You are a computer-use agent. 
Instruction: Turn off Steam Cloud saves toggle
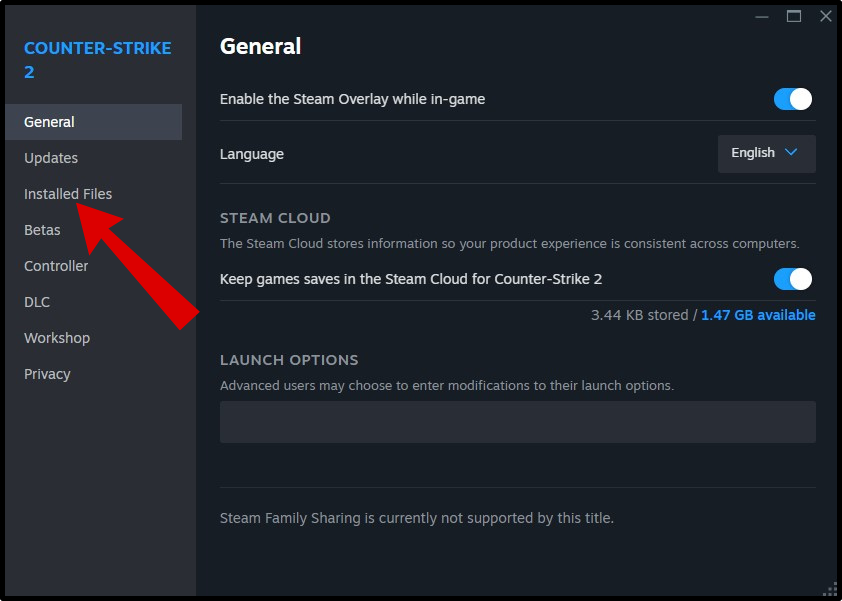coord(792,279)
